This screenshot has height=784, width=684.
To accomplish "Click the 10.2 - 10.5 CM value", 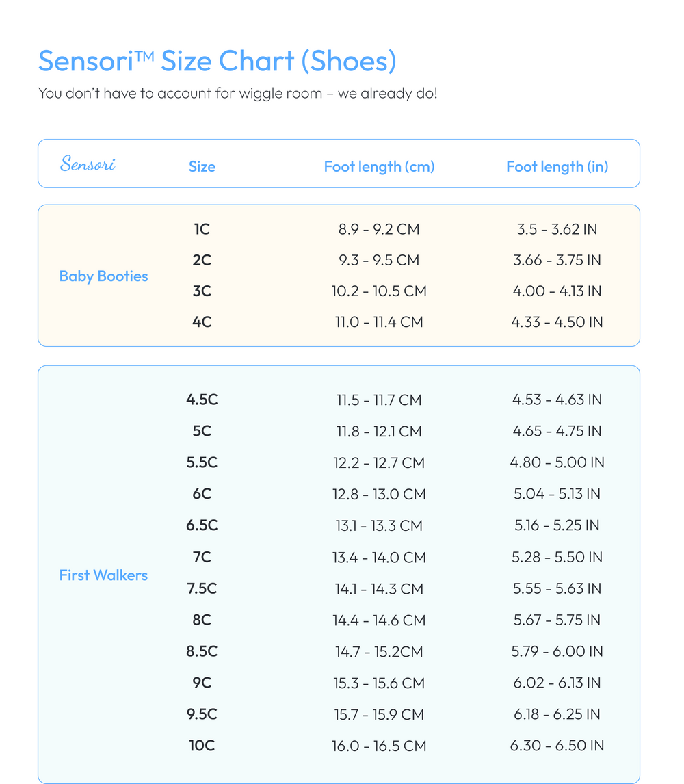I will tap(379, 291).
